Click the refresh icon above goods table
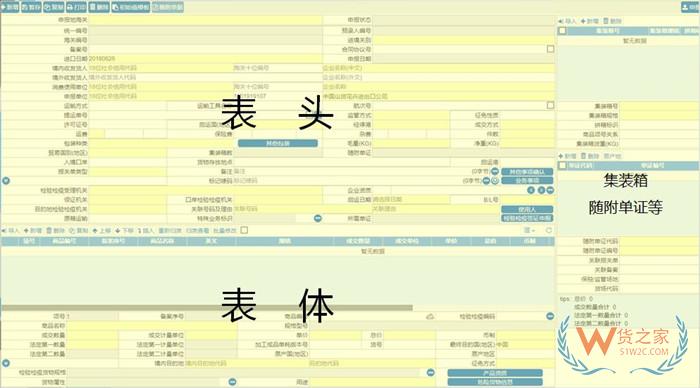 click(x=549, y=230)
